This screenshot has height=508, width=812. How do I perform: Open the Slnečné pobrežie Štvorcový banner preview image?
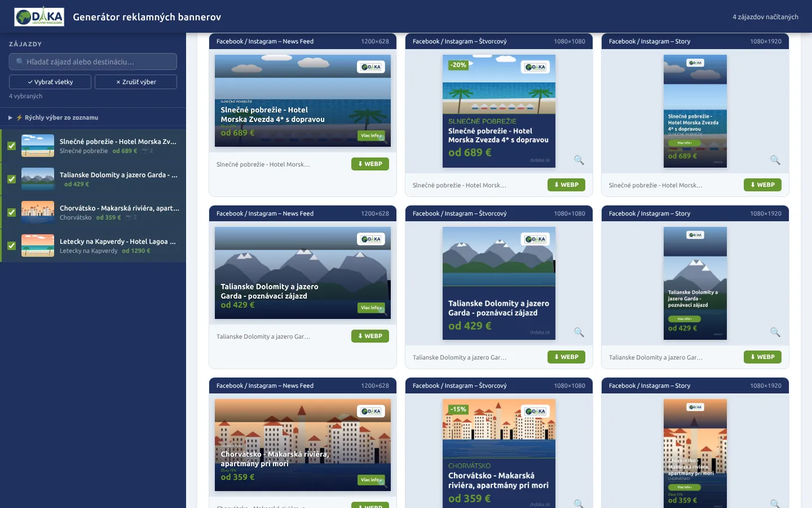499,111
